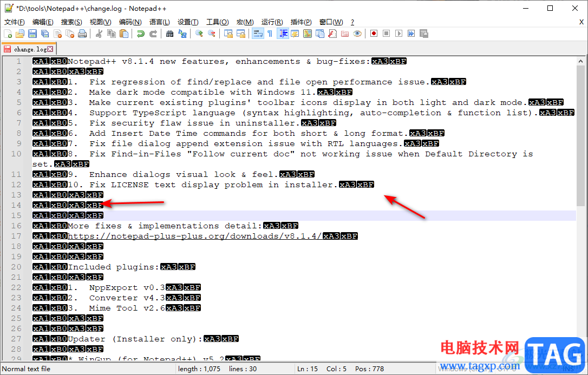Undo the last edit
588x375 pixels.
141,34
